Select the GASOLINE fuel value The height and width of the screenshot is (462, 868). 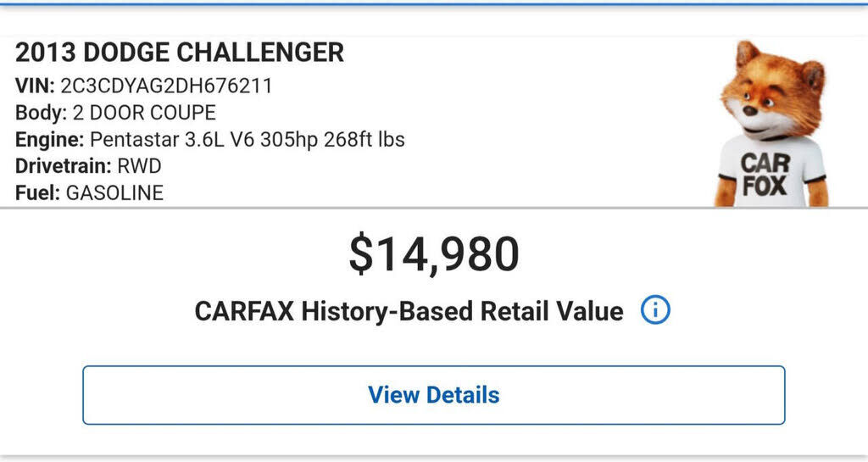pyautogui.click(x=114, y=192)
